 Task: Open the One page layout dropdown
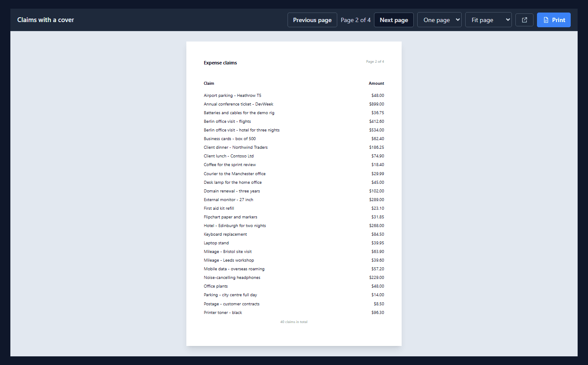439,20
